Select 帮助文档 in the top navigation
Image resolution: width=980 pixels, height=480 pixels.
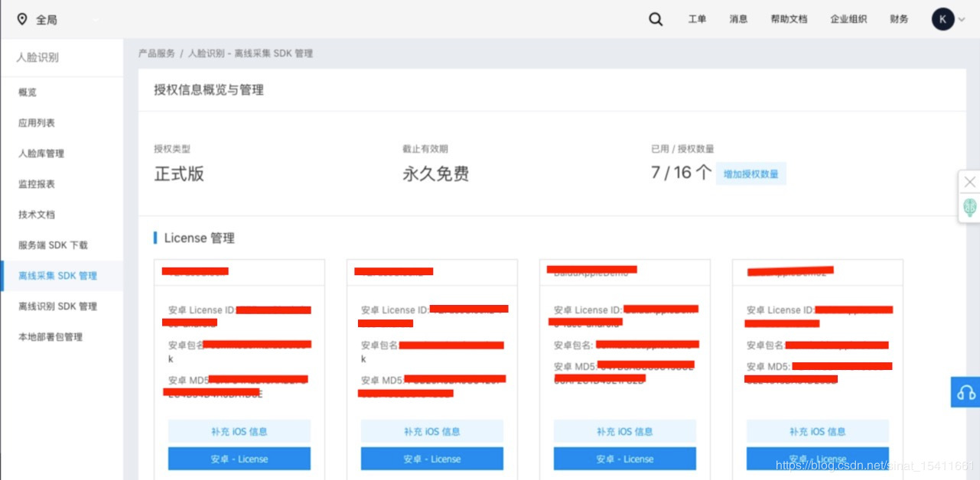788,18
